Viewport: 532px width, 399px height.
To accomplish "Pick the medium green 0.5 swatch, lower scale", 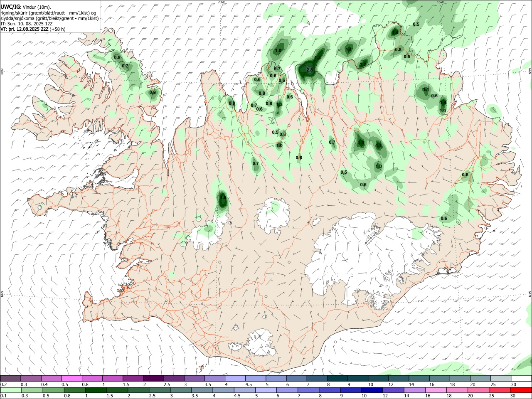I will coord(53,390).
